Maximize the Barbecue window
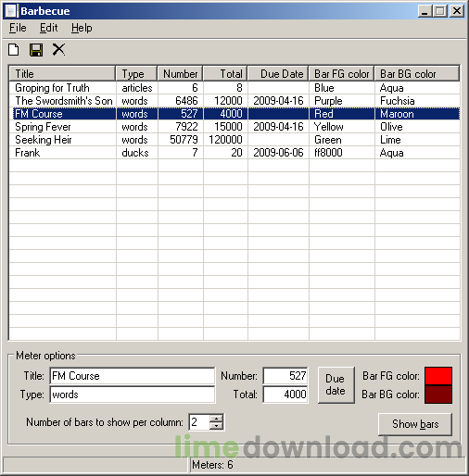The height and width of the screenshot is (476, 469). coord(440,11)
